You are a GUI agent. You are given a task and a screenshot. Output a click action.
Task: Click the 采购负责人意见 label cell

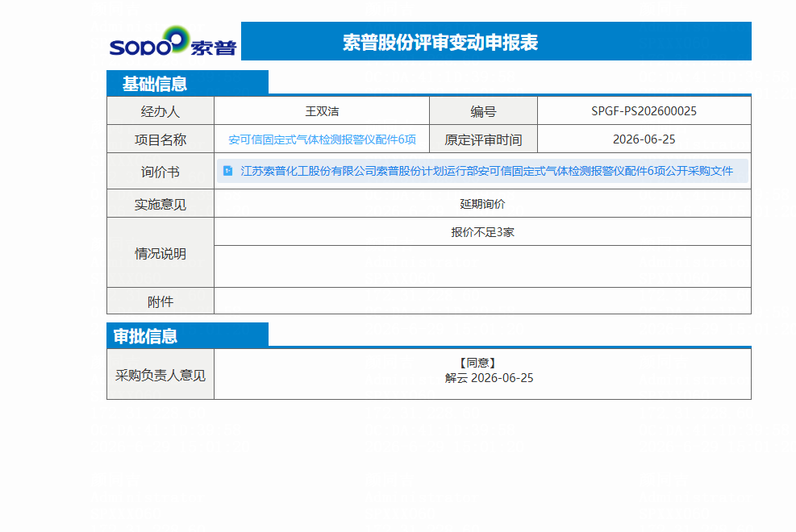[160, 375]
